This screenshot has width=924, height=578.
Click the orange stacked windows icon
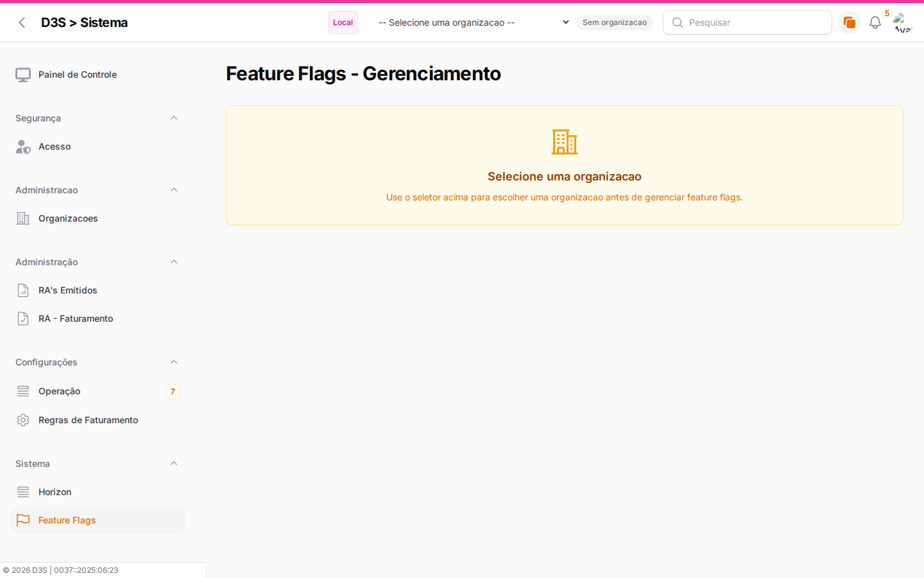pyautogui.click(x=850, y=22)
